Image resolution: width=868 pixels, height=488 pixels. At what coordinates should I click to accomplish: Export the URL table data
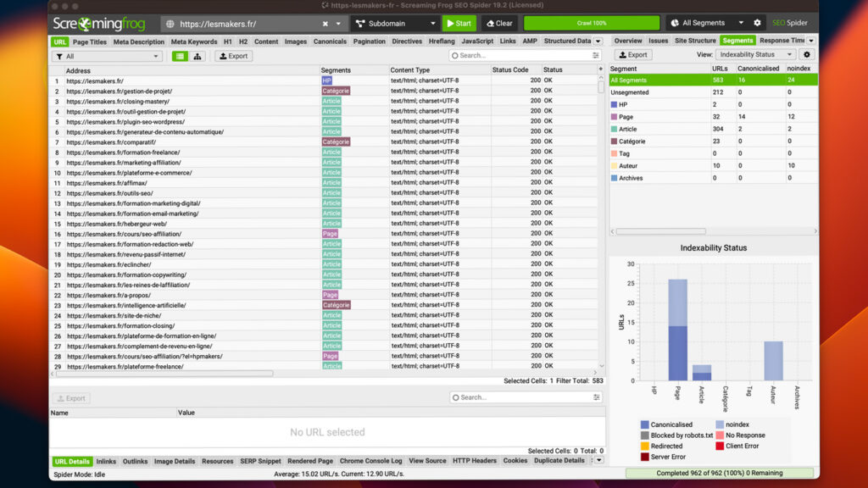pos(234,56)
